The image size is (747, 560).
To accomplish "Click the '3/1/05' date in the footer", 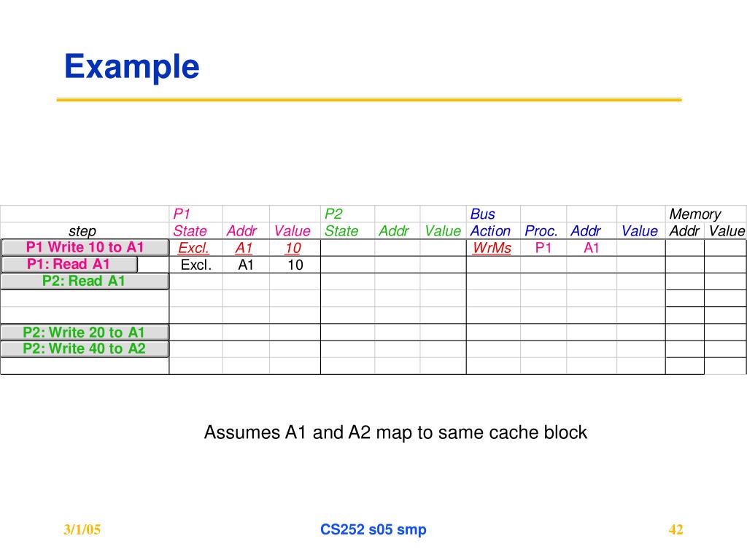I will [x=82, y=529].
